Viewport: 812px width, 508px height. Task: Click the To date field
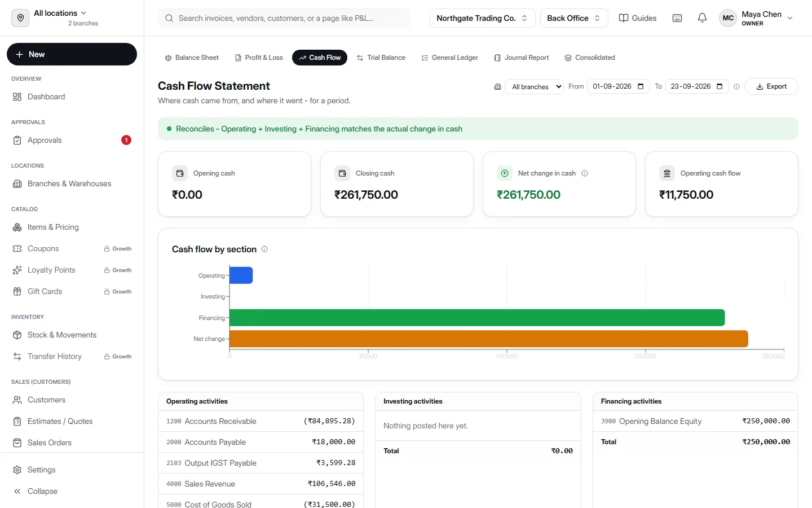pos(697,86)
